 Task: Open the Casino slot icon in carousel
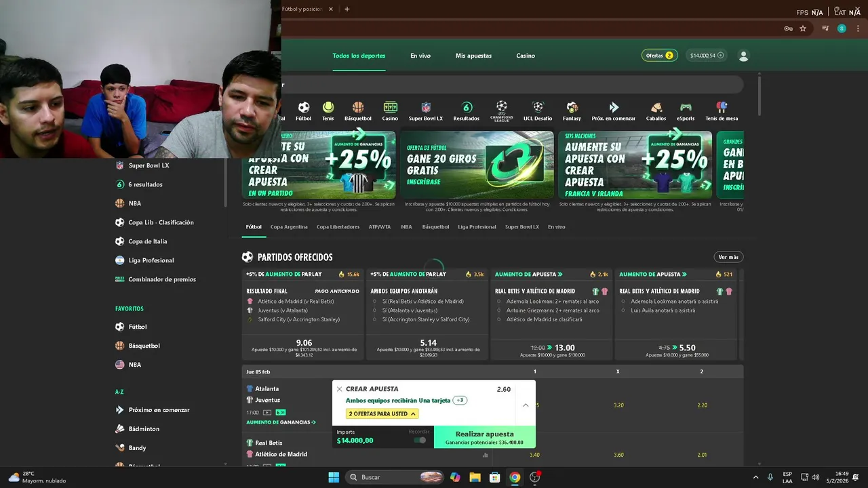pyautogui.click(x=390, y=107)
